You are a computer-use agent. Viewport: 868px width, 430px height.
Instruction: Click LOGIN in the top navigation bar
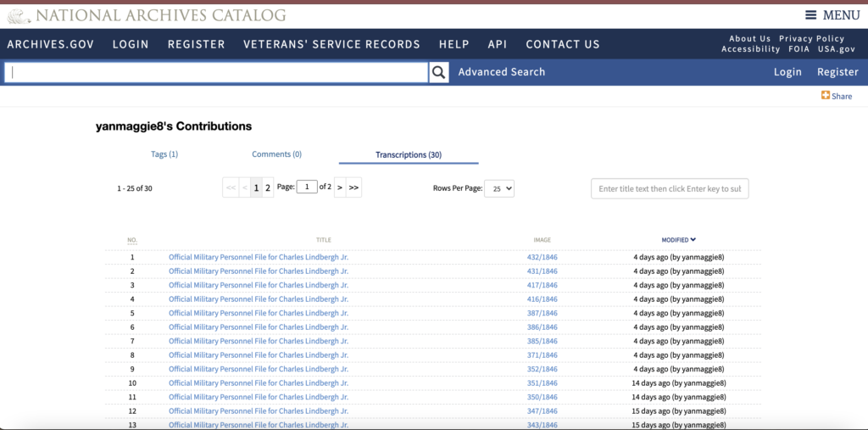[131, 44]
